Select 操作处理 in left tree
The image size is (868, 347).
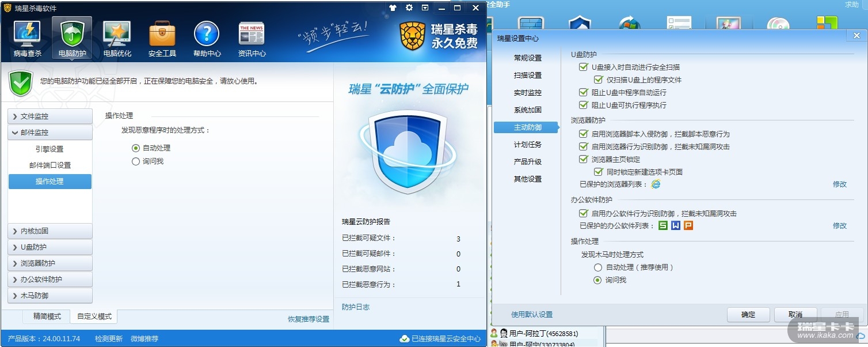(x=50, y=182)
